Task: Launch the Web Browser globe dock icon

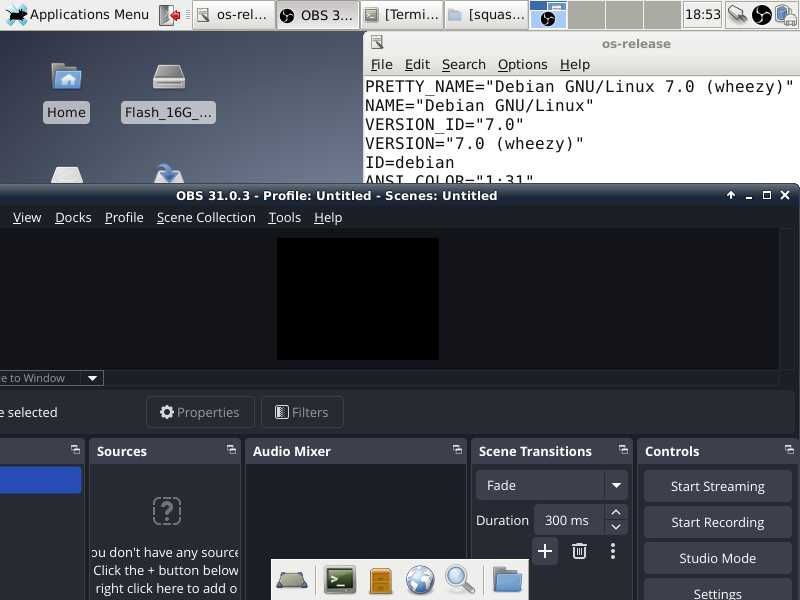Action: click(420, 580)
